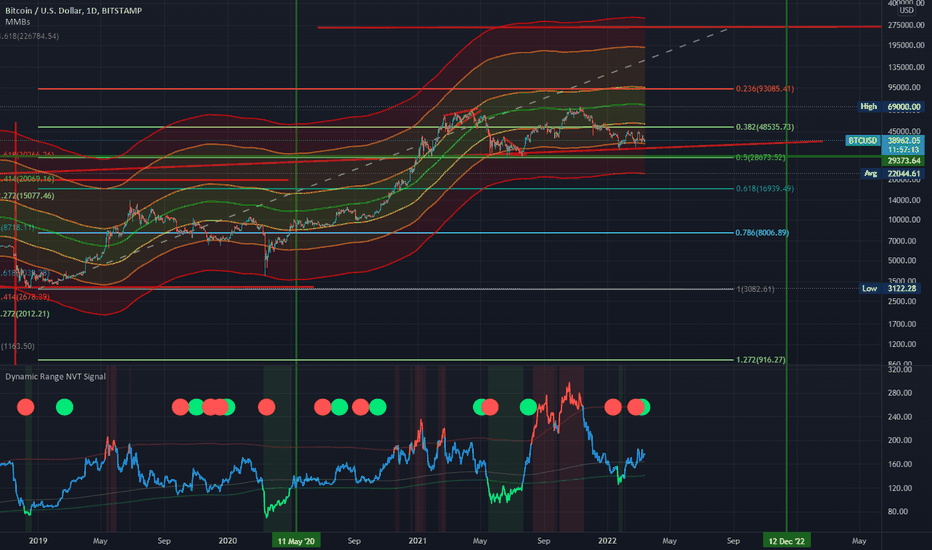Select the 1.272(916.27) Fibonacci level label

point(761,360)
